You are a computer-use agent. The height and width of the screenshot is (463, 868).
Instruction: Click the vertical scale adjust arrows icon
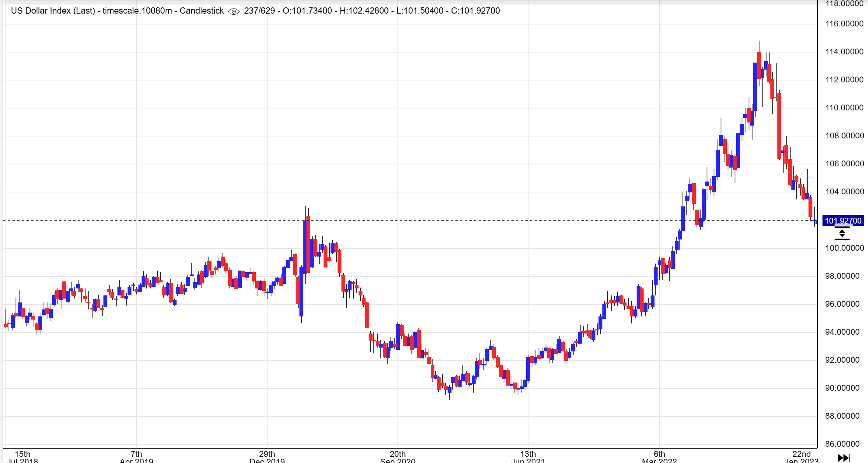click(842, 234)
